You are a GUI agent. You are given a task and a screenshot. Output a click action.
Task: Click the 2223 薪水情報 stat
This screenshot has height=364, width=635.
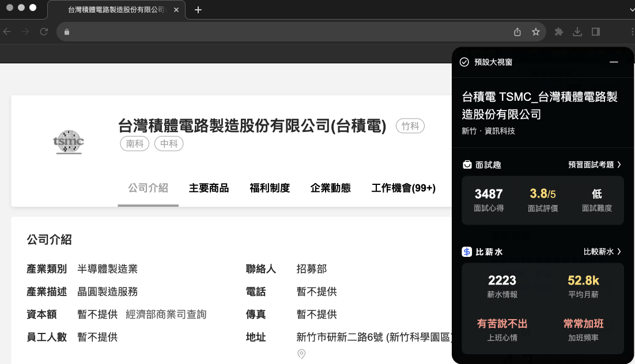pyautogui.click(x=502, y=287)
